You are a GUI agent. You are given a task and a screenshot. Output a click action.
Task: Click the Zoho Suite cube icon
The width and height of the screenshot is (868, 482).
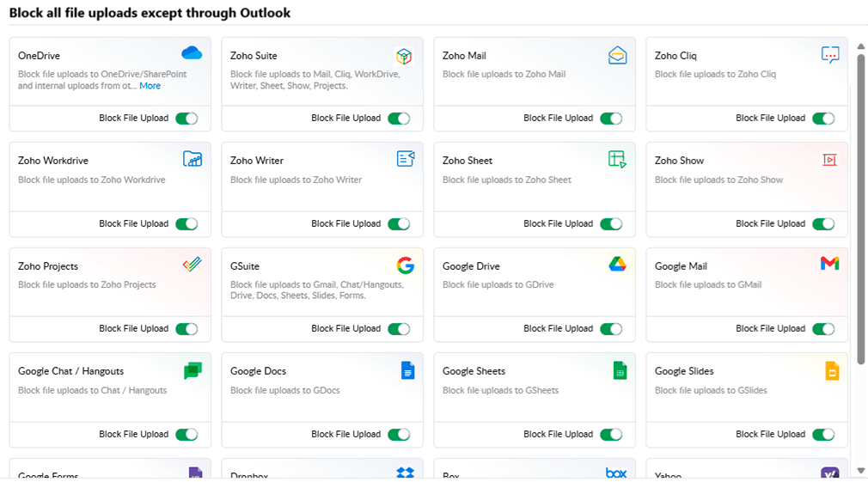click(x=404, y=56)
